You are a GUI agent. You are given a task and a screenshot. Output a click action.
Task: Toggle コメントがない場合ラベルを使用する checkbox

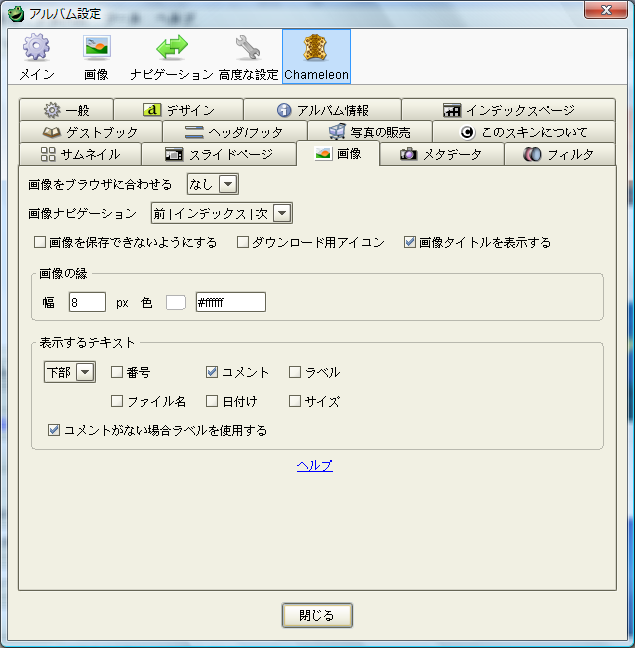pos(54,430)
